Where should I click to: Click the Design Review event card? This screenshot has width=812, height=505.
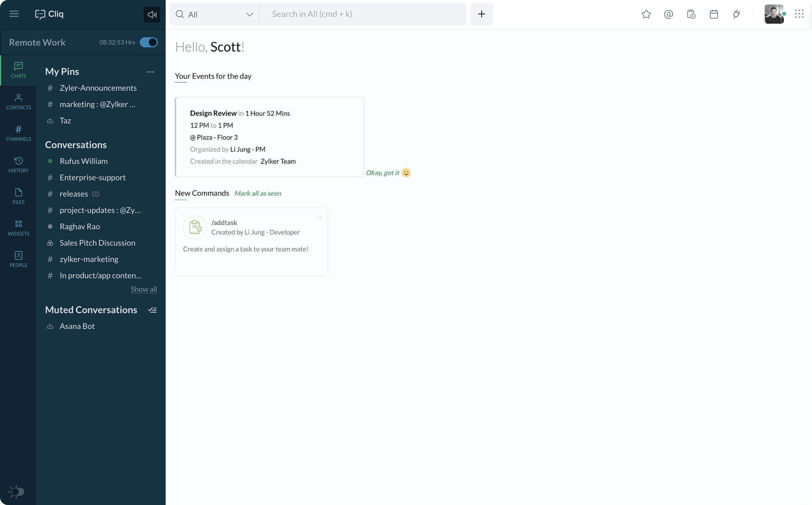tap(270, 137)
